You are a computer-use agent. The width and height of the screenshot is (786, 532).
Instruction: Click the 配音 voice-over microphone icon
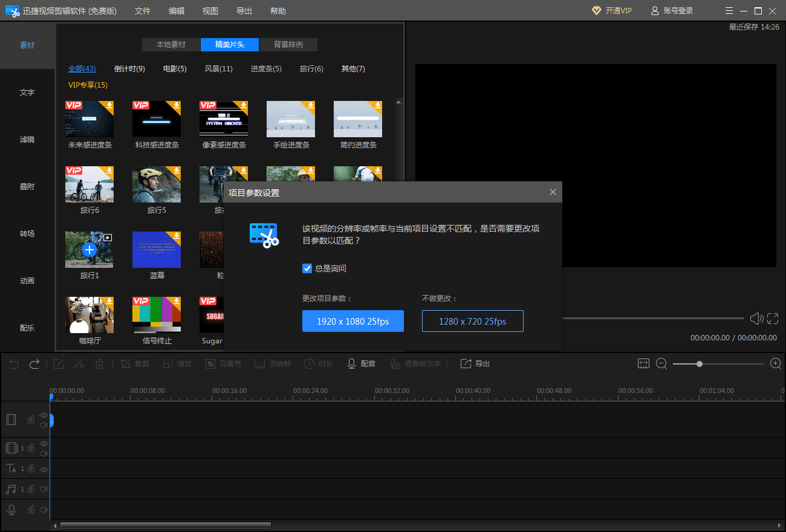[351, 363]
